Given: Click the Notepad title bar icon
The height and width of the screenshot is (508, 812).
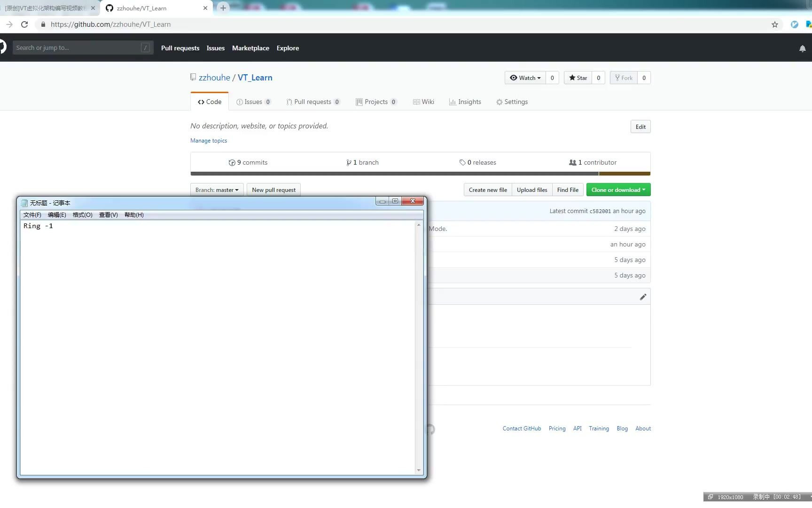Looking at the screenshot, I should tap(24, 203).
